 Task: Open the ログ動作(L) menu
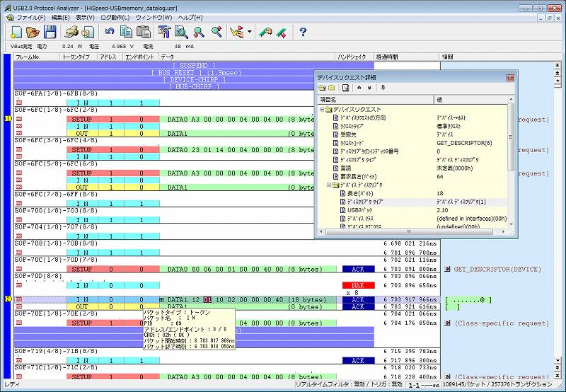click(x=115, y=17)
